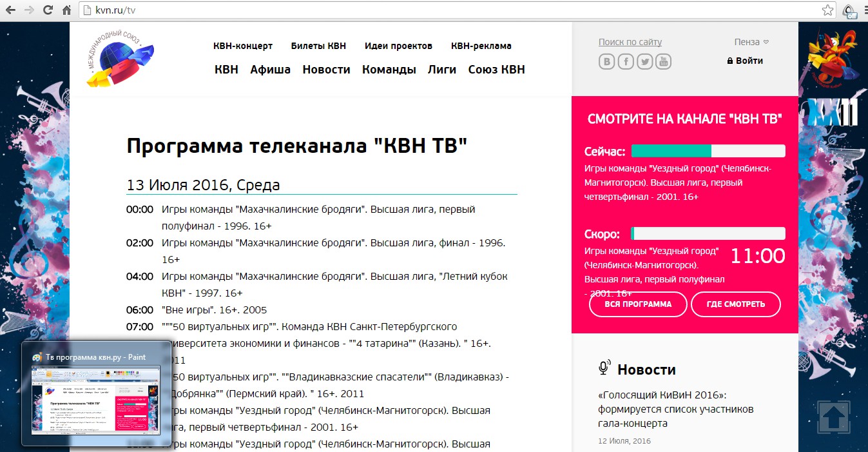Click the 00:00 program listing
This screenshot has height=452, width=868.
click(321, 218)
